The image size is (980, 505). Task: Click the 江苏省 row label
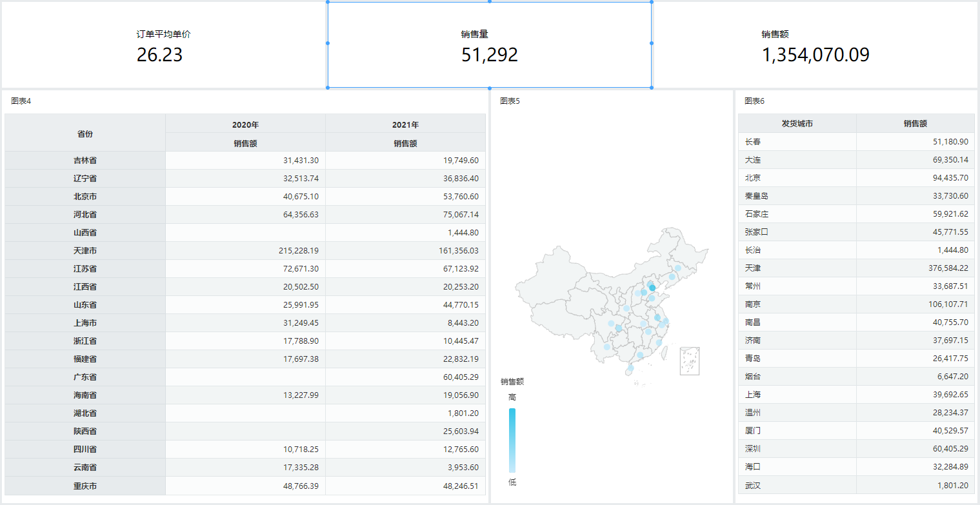point(85,268)
